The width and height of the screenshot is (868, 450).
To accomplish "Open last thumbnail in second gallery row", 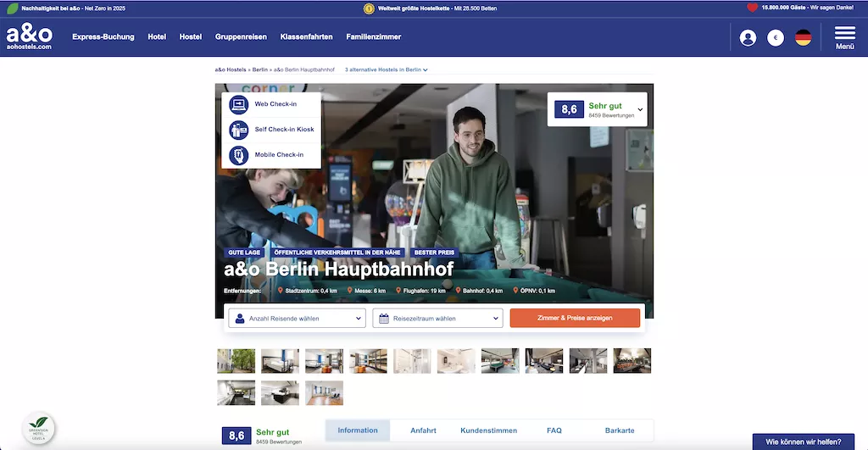I will coord(324,392).
